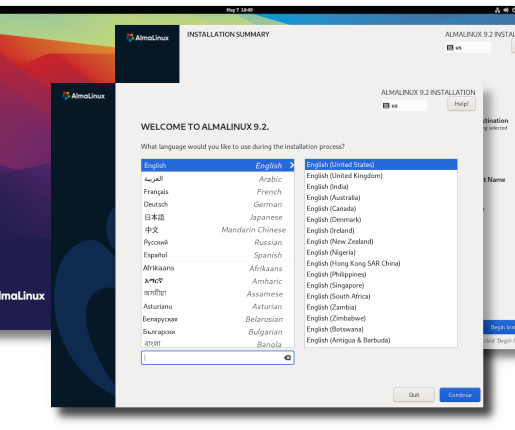
Task: Click the Continue button
Action: coord(460,395)
